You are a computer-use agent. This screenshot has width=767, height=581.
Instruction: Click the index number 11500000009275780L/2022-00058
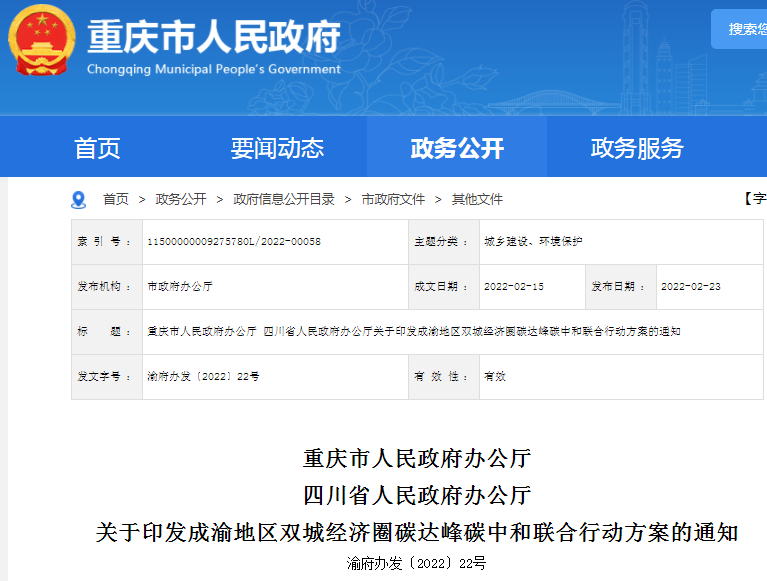(234, 242)
